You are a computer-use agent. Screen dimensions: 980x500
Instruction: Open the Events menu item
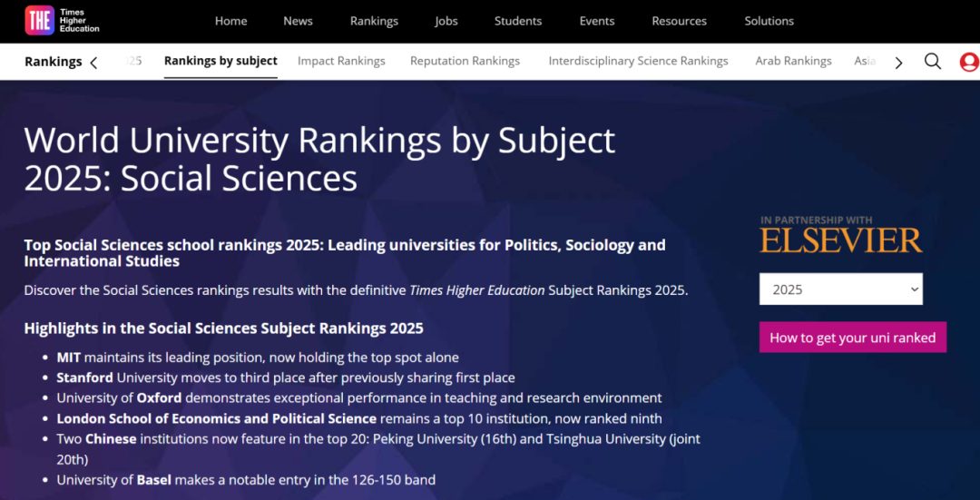(x=597, y=21)
